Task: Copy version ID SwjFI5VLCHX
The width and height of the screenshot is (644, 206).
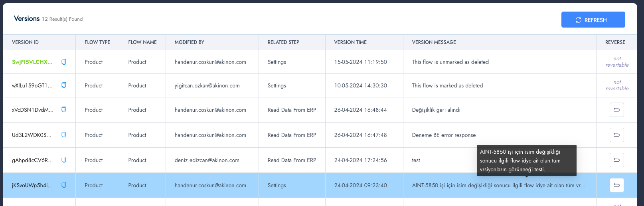Action: pyautogui.click(x=64, y=62)
